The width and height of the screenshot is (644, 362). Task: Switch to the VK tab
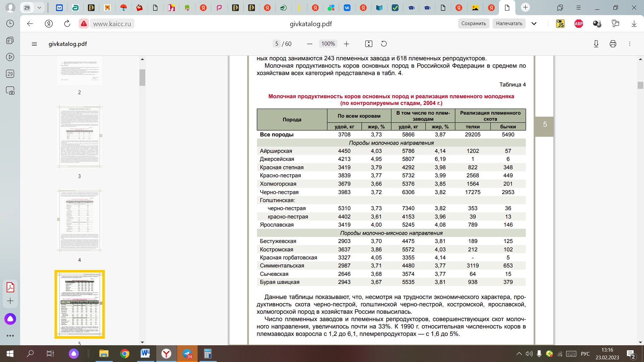click(x=347, y=7)
